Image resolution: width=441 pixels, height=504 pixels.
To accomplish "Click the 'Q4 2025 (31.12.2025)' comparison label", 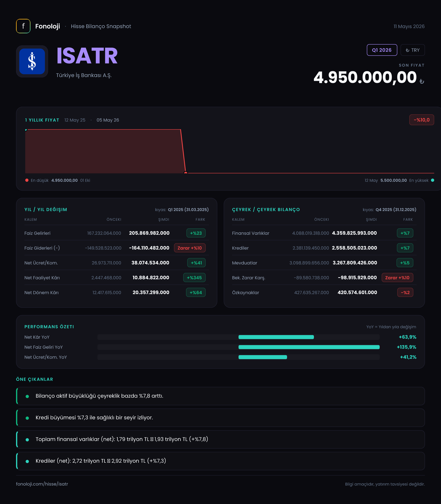I will coord(396,210).
